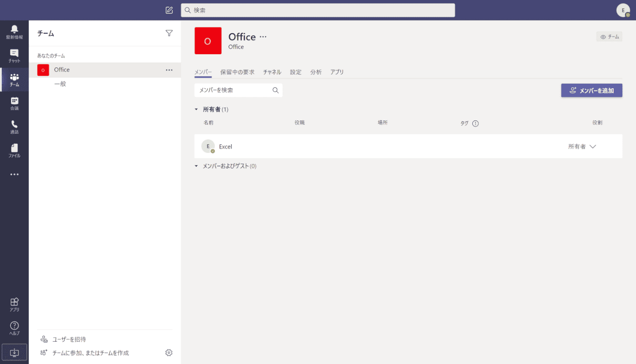
Task: Click the チーム view button at top right
Action: 610,37
